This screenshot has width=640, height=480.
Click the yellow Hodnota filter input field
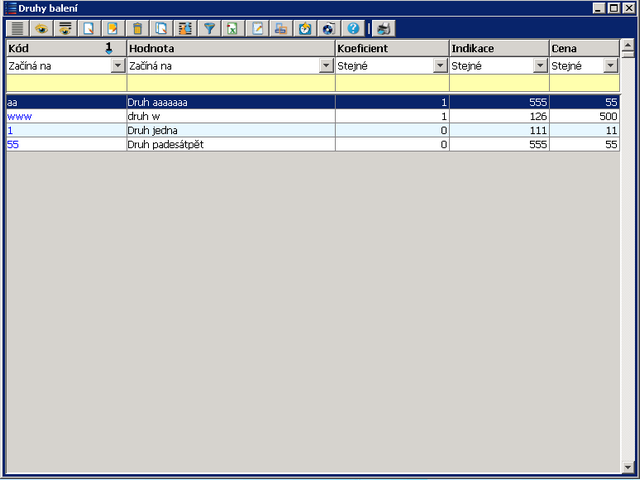click(230, 84)
